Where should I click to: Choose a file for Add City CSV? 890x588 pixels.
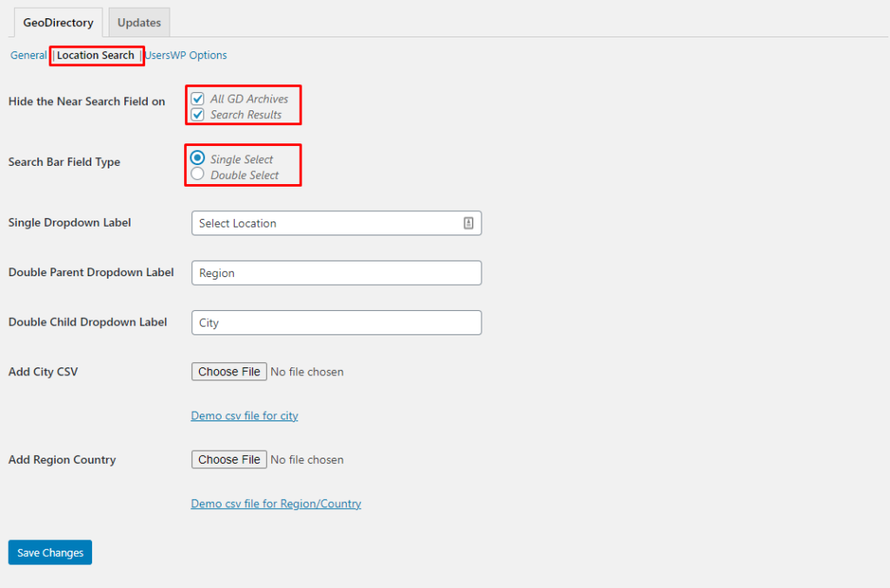(229, 371)
